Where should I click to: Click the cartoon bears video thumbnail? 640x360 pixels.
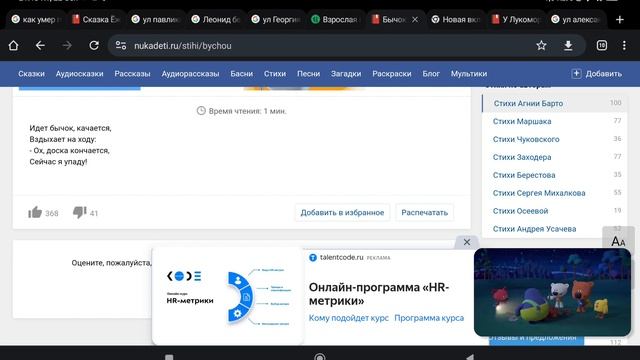click(552, 292)
